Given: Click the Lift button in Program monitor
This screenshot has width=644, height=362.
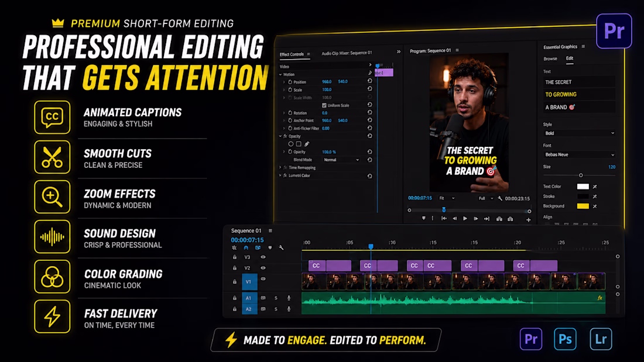Looking at the screenshot, I should 499,219.
